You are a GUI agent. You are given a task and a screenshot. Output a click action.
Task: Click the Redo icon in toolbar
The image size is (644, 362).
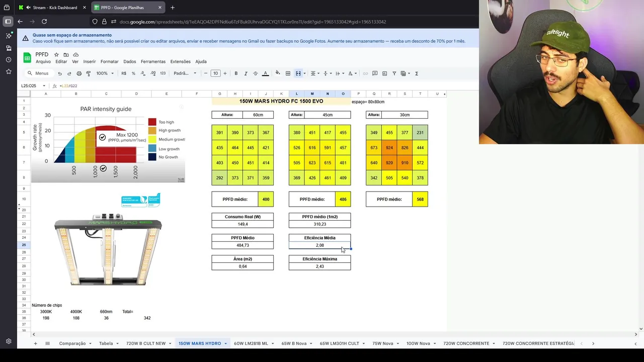69,73
